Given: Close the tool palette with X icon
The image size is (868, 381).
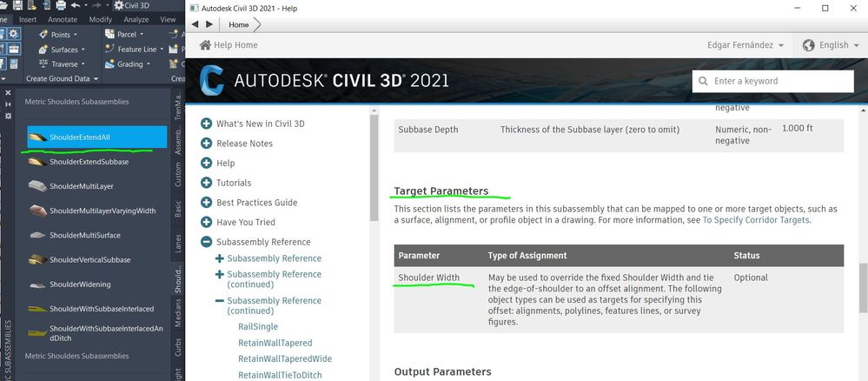Looking at the screenshot, I should point(8,92).
